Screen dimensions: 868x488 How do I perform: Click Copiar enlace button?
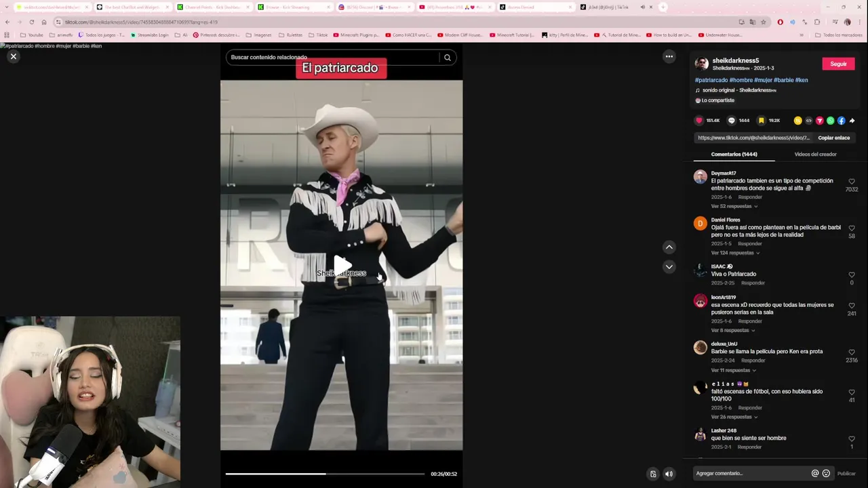click(x=833, y=138)
